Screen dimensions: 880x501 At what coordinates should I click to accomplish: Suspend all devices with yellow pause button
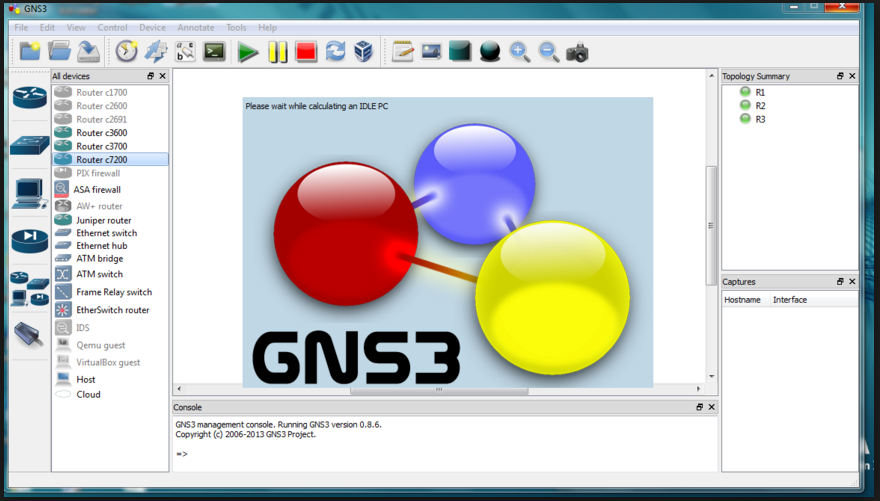point(277,52)
